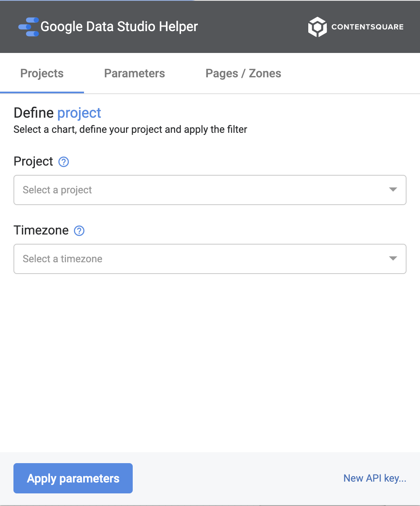Switch to the Pages / Zones tab
Image resolution: width=420 pixels, height=506 pixels.
click(244, 74)
